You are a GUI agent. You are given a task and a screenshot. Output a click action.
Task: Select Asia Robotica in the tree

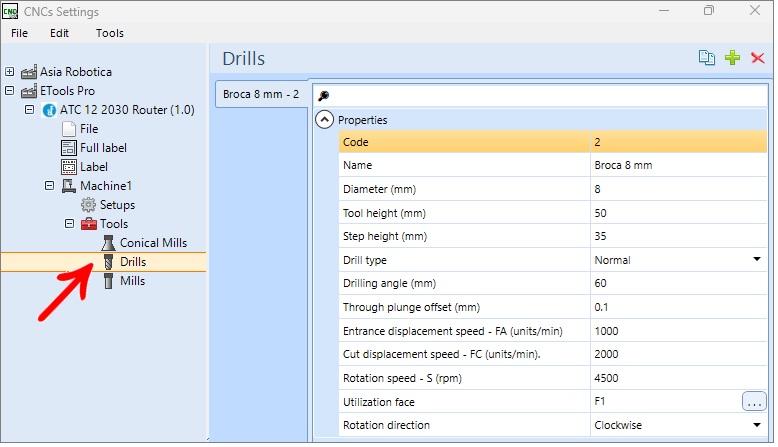point(76,72)
